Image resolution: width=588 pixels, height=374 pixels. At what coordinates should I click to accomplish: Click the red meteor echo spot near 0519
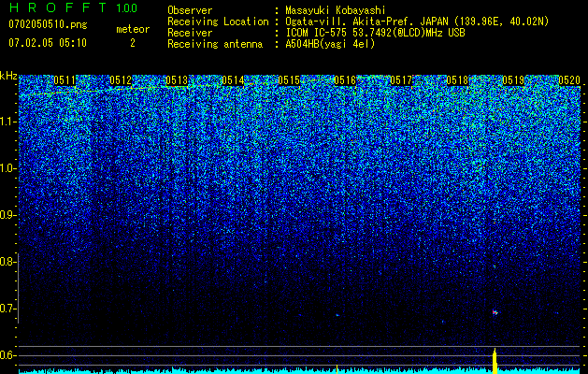coord(495,312)
